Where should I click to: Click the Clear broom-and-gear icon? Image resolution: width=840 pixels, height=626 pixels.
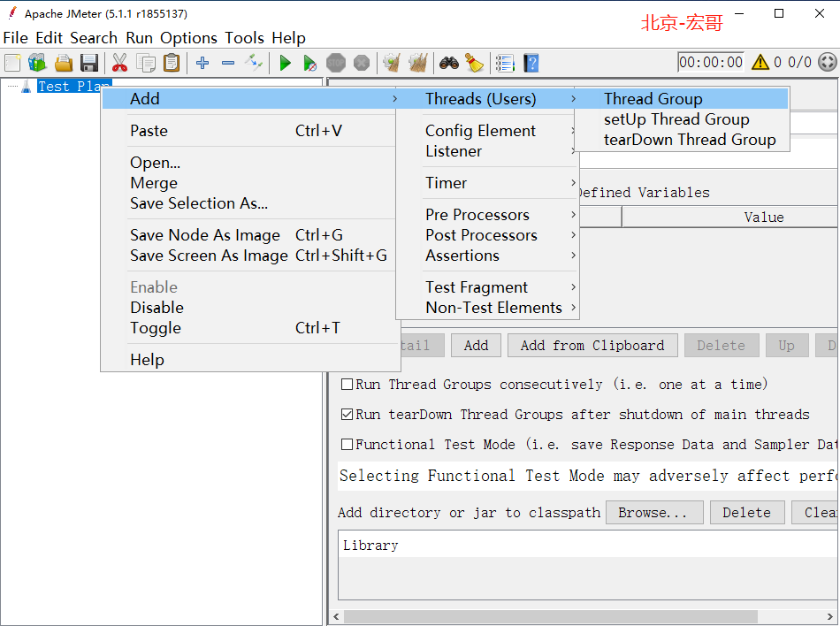pos(392,63)
